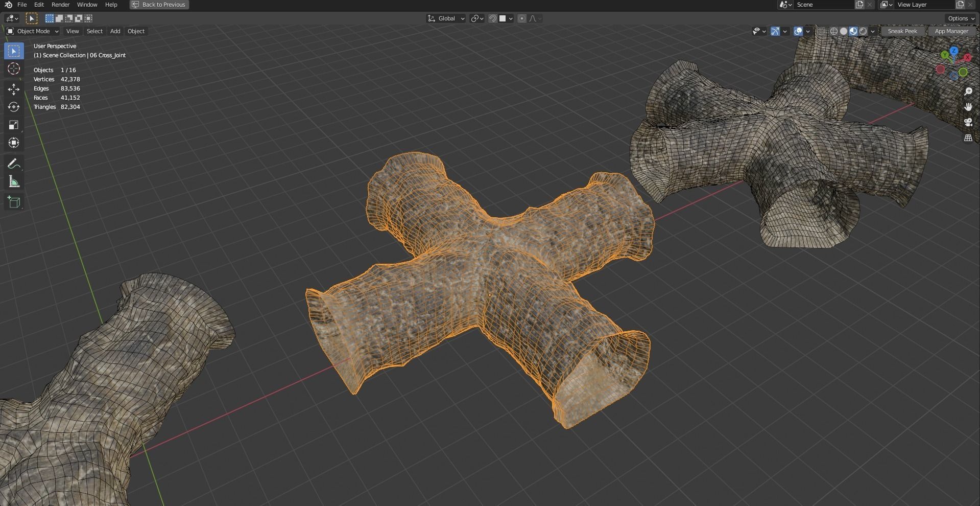
Task: Switch between perspective and orthographic view
Action: pyautogui.click(x=968, y=138)
